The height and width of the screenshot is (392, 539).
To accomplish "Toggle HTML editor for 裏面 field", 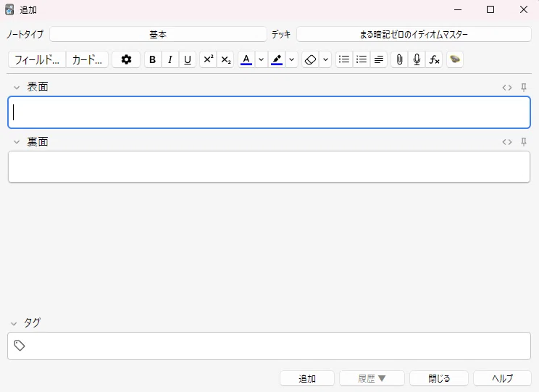I will tap(507, 142).
